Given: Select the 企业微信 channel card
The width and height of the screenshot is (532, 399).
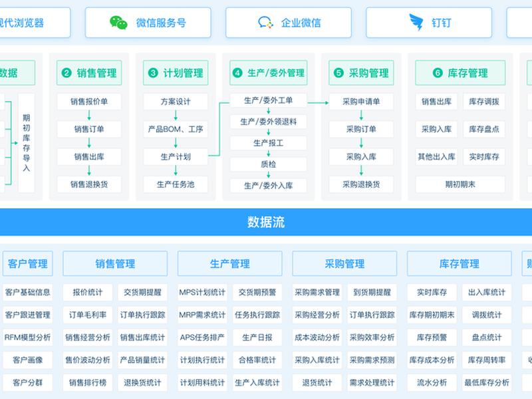Looking at the screenshot, I should point(289,23).
